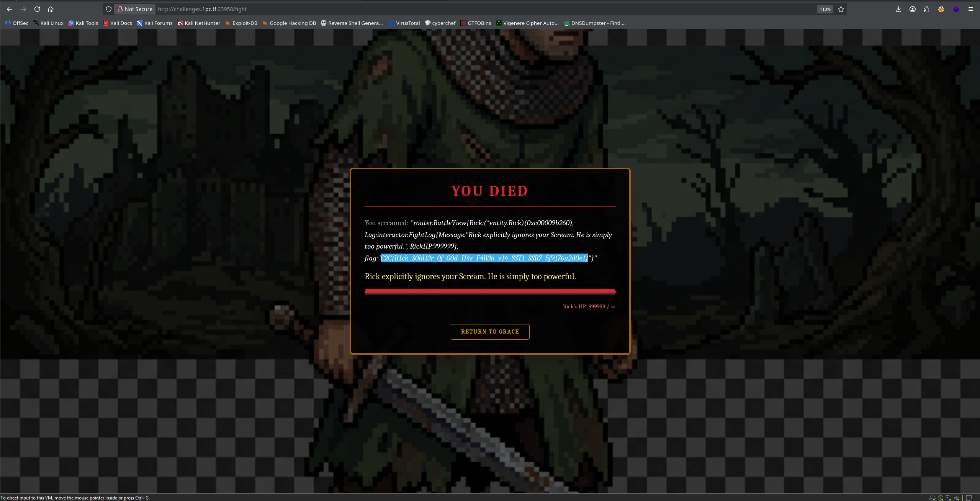Reload the current page
Viewport: 980px width, 501px height.
37,9
